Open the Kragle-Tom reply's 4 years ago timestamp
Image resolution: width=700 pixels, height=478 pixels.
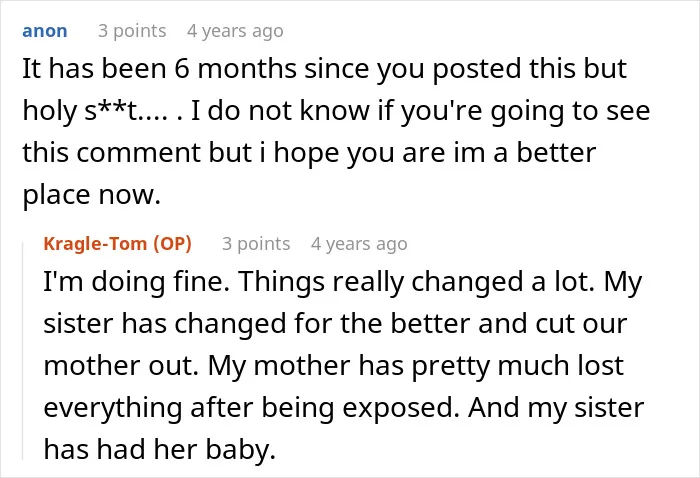(359, 244)
